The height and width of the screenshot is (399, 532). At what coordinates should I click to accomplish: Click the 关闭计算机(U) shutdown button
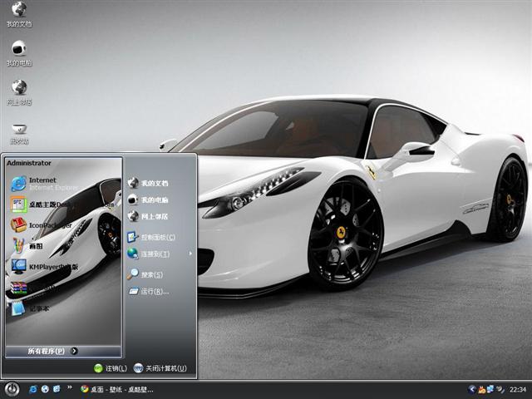tap(160, 368)
